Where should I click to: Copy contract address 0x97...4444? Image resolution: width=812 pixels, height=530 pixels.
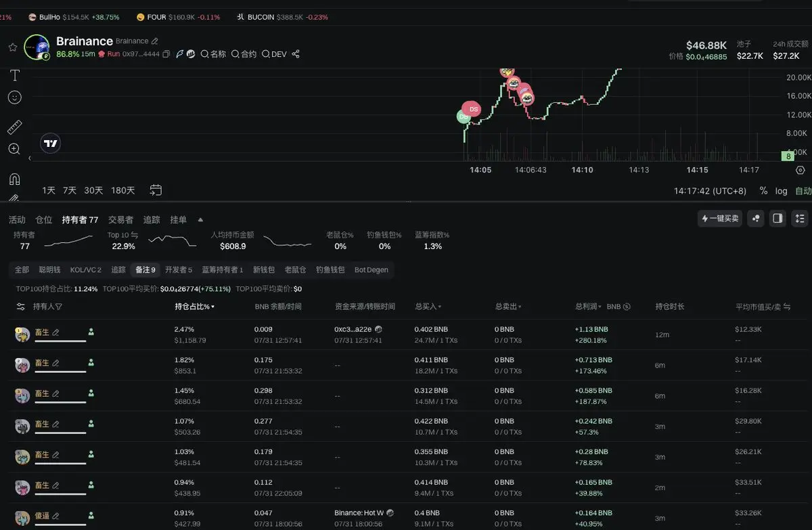point(166,54)
